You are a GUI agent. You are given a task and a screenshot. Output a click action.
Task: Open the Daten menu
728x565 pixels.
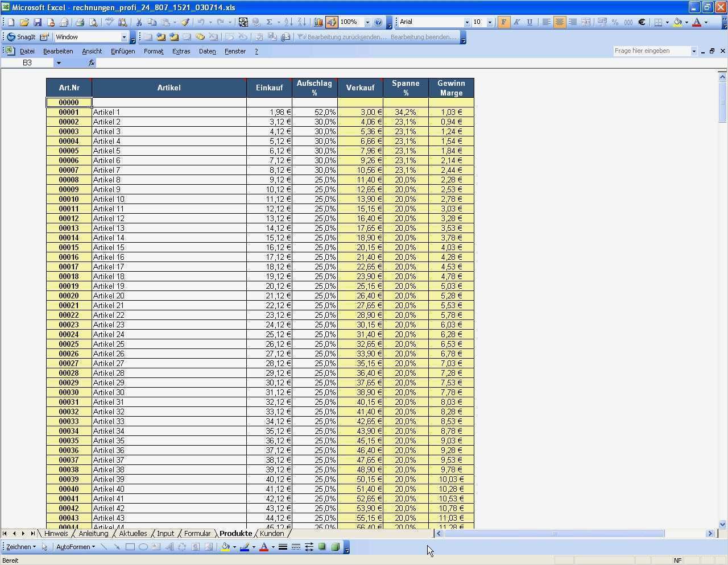207,51
